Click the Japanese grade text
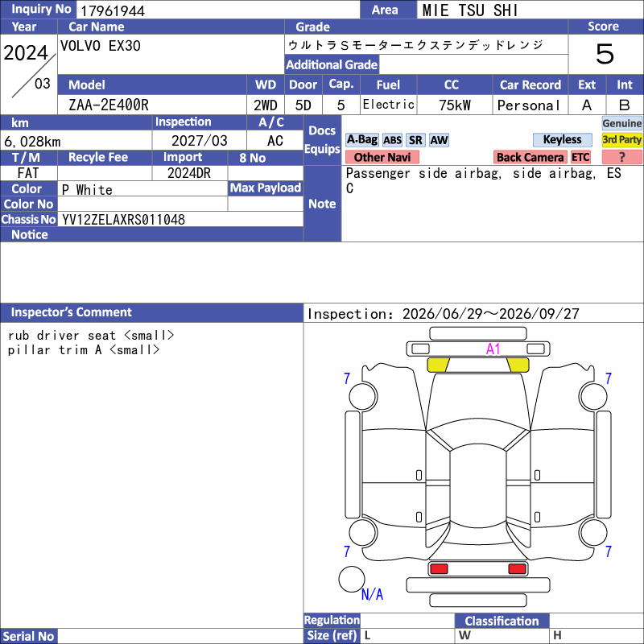Image resolution: width=644 pixels, height=644 pixels. tap(415, 44)
